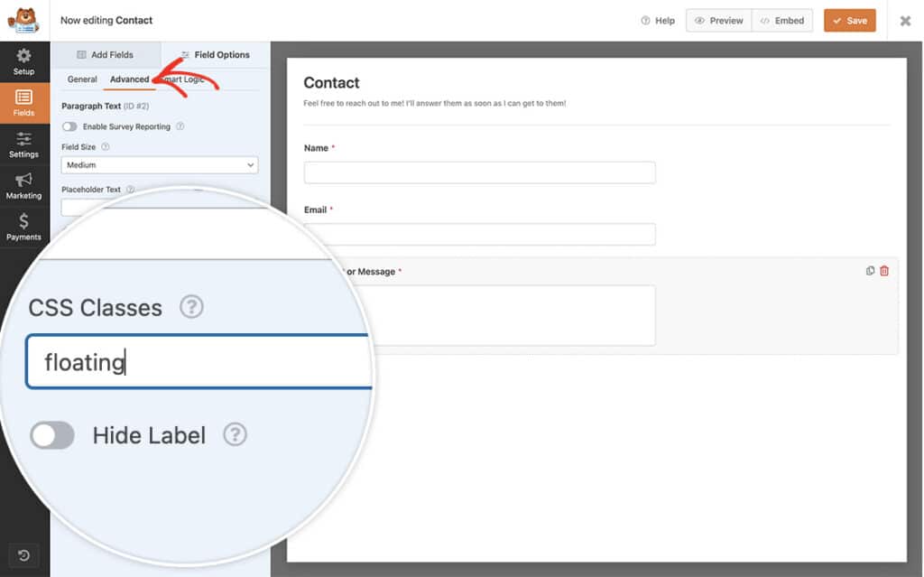Toggle the Hide Label switch
Image resolution: width=924 pixels, height=577 pixels.
[x=51, y=435]
